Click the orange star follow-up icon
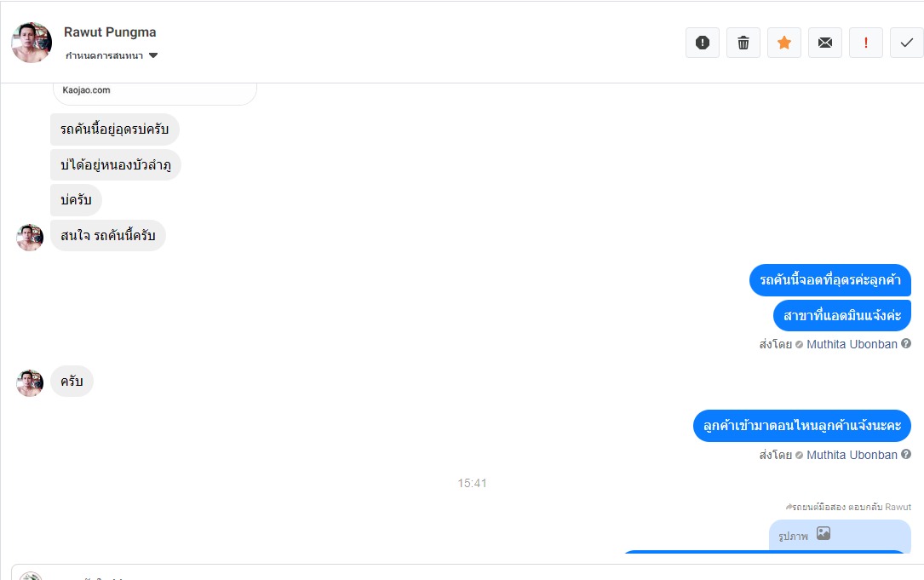Viewport: 924px width, 580px height. pos(784,43)
